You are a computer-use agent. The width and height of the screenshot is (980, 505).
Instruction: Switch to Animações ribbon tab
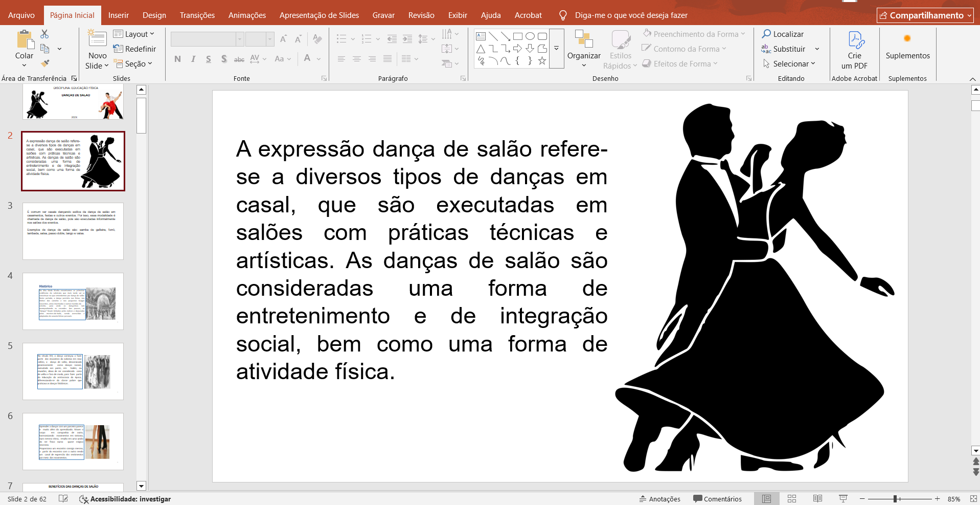click(x=247, y=15)
